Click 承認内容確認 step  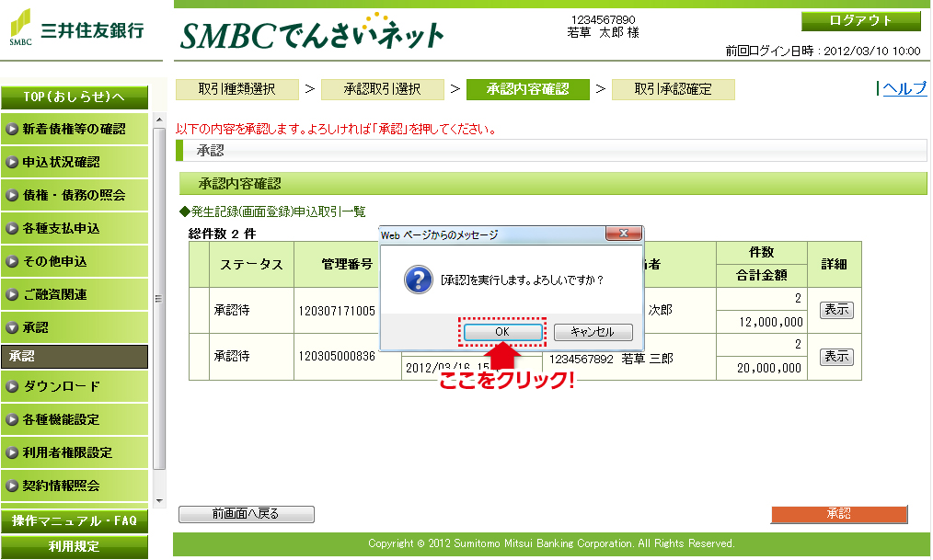pos(528,89)
